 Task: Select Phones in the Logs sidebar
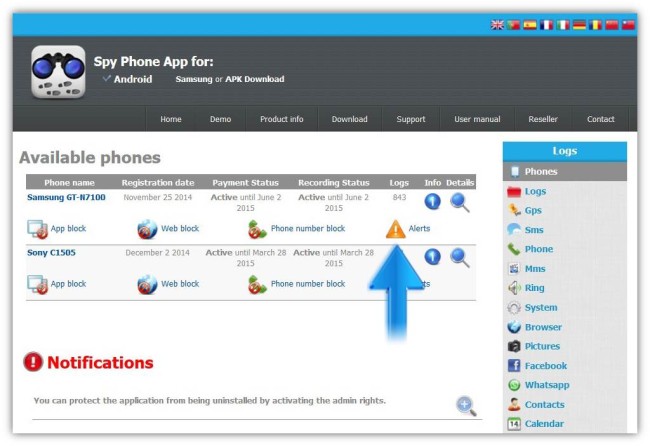point(565,172)
